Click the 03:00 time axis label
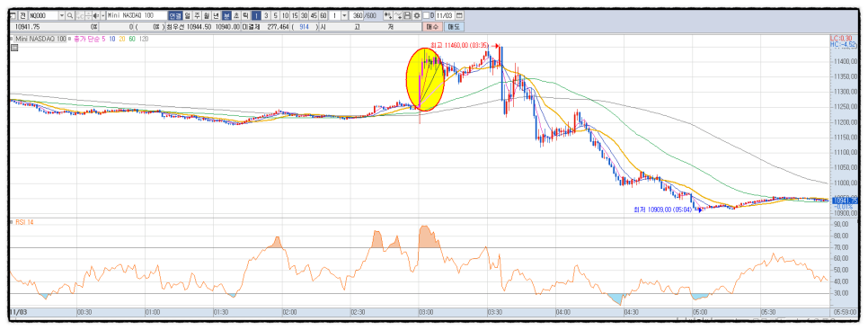This screenshot has width=868, height=330. (425, 312)
